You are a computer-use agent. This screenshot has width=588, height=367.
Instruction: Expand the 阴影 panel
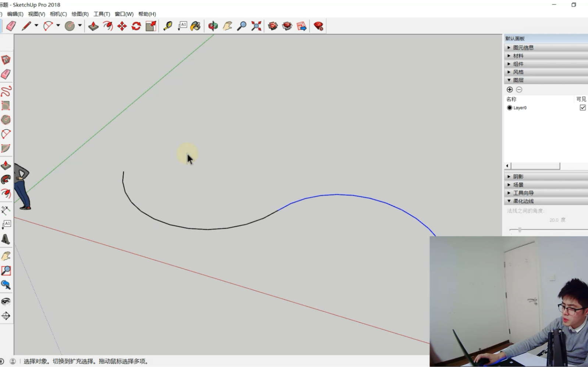(546, 177)
